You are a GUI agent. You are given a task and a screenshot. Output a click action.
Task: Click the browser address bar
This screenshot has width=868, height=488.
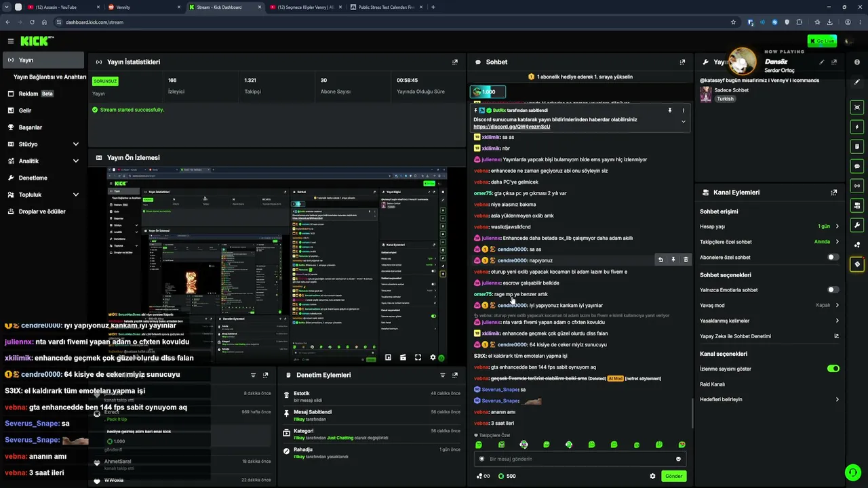[x=393, y=22]
